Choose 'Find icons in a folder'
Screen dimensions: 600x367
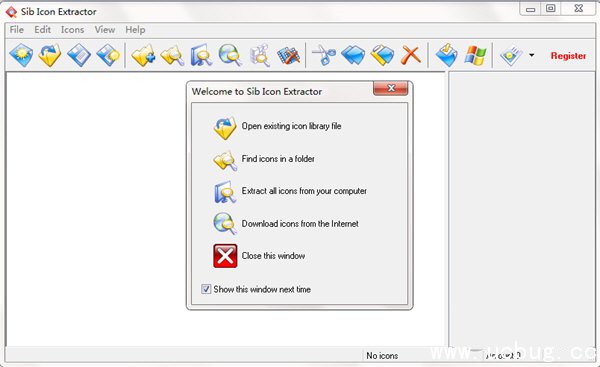coord(278,158)
